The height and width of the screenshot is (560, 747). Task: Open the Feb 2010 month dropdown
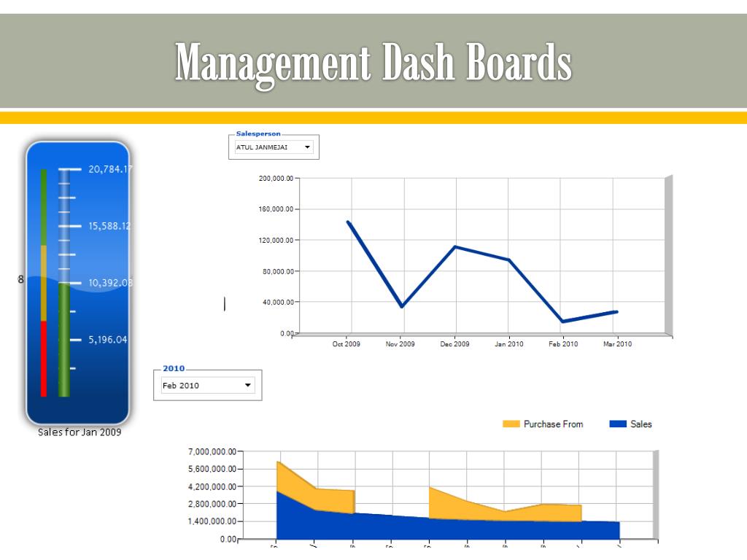(208, 385)
